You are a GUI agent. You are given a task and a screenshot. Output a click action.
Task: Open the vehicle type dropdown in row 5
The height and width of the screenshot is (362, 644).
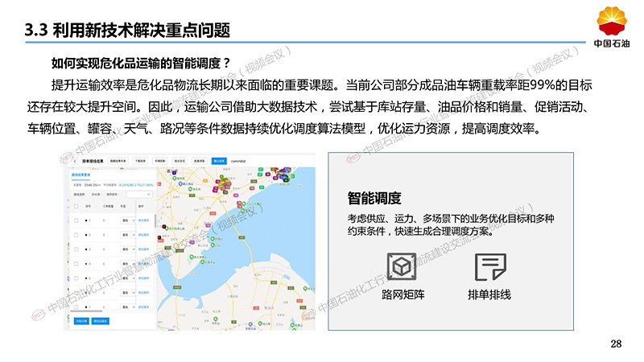tap(128, 278)
